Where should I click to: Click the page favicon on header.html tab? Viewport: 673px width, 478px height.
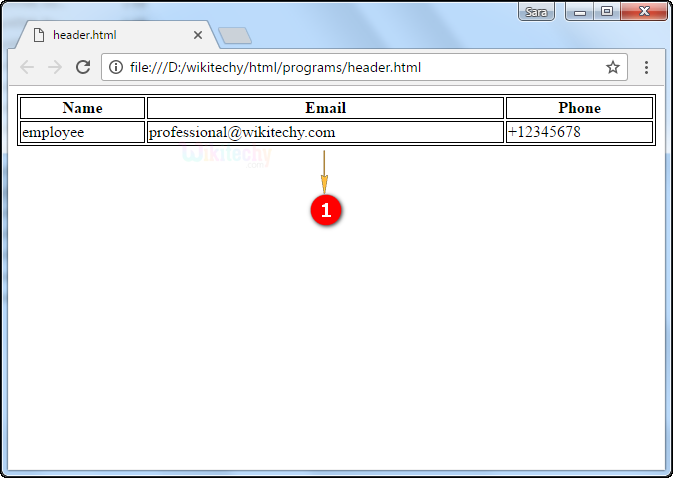(39, 35)
